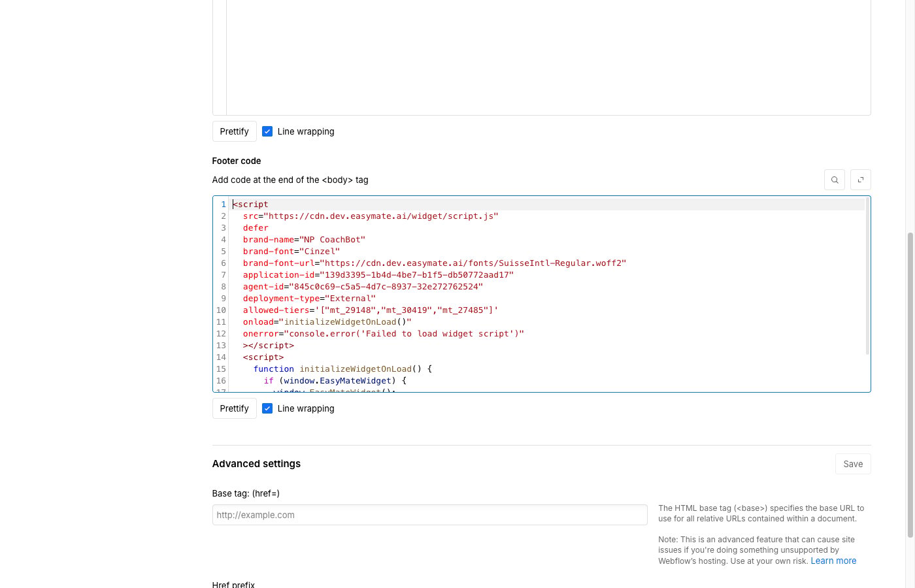Click the function initializeWidgetOnLoad() line
915x588 pixels.
[x=342, y=369]
